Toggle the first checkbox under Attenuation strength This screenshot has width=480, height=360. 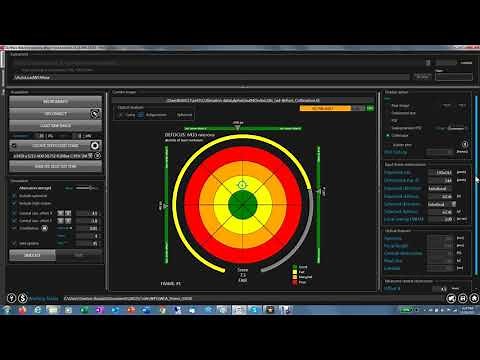[14, 196]
